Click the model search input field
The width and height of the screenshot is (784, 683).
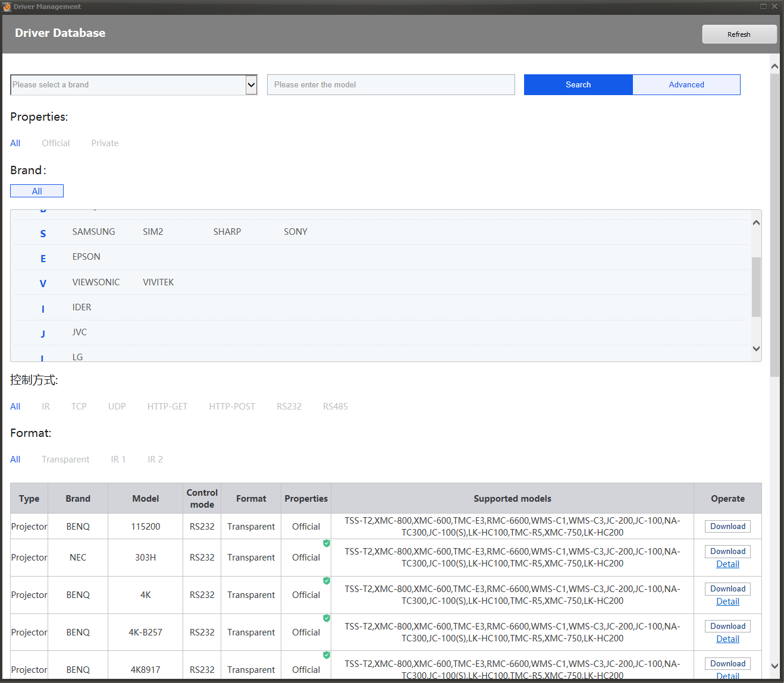click(391, 85)
